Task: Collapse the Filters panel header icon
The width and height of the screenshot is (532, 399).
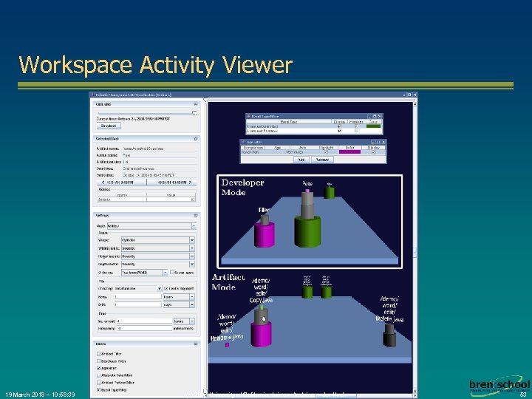Action: point(195,344)
